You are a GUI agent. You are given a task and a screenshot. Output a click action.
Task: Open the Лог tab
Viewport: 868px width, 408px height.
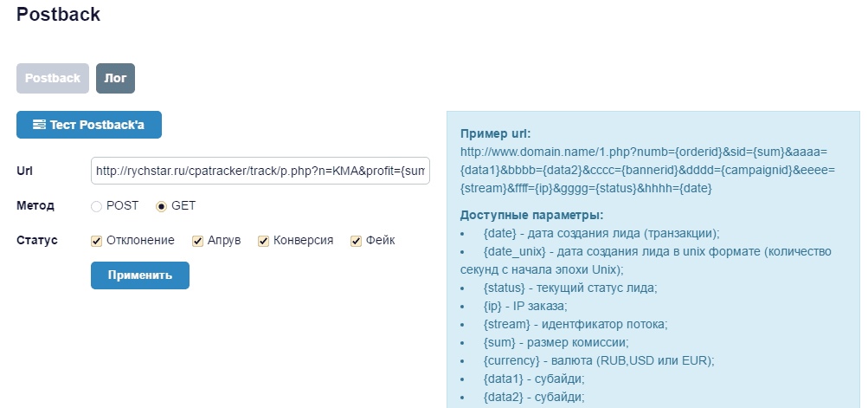115,78
